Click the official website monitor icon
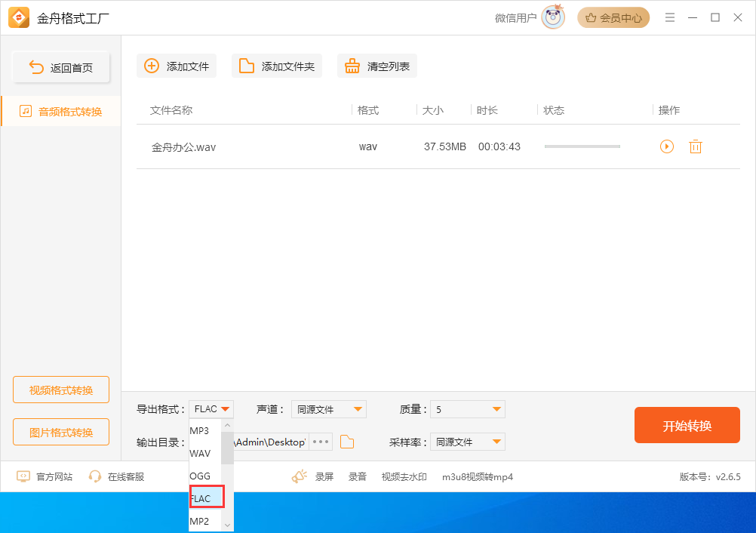Viewport: 756px width, 533px height. tap(23, 476)
